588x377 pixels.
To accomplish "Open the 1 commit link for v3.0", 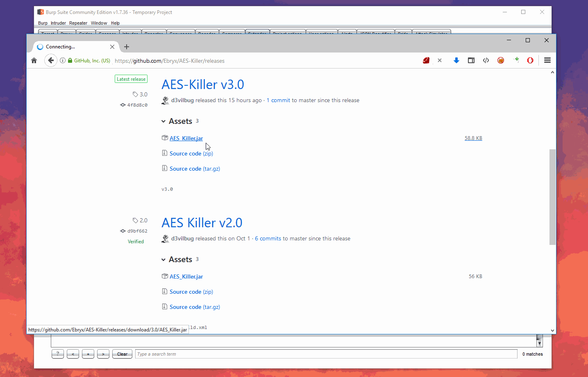I will click(278, 101).
